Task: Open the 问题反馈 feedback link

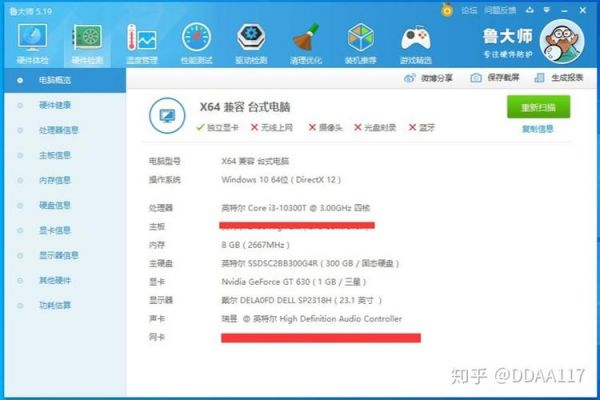Action: (x=500, y=10)
